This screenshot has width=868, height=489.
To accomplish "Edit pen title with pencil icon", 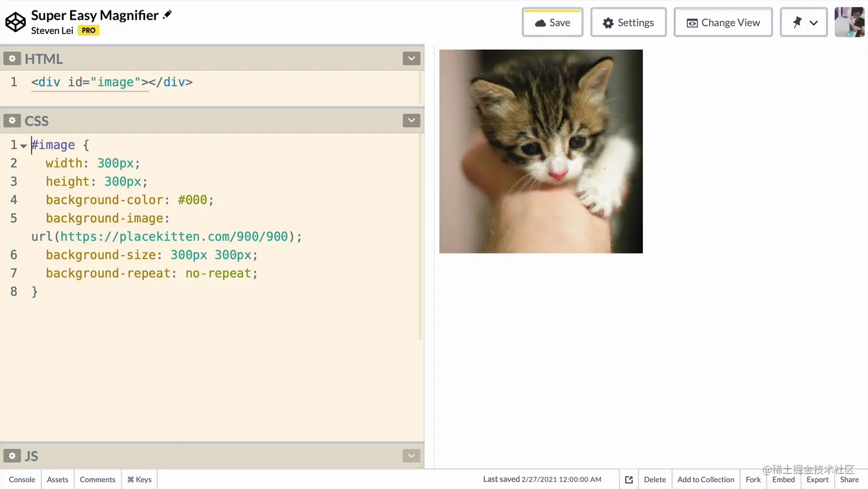I will (167, 15).
